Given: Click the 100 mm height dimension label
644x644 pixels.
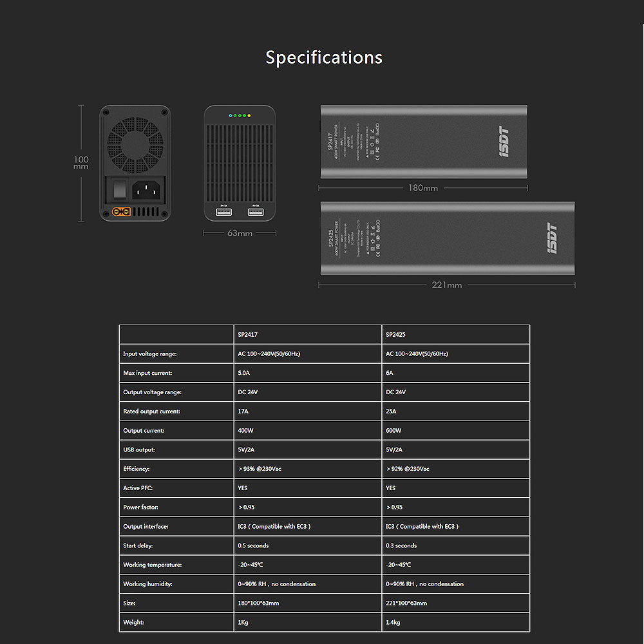Looking at the screenshot, I should click(81, 163).
